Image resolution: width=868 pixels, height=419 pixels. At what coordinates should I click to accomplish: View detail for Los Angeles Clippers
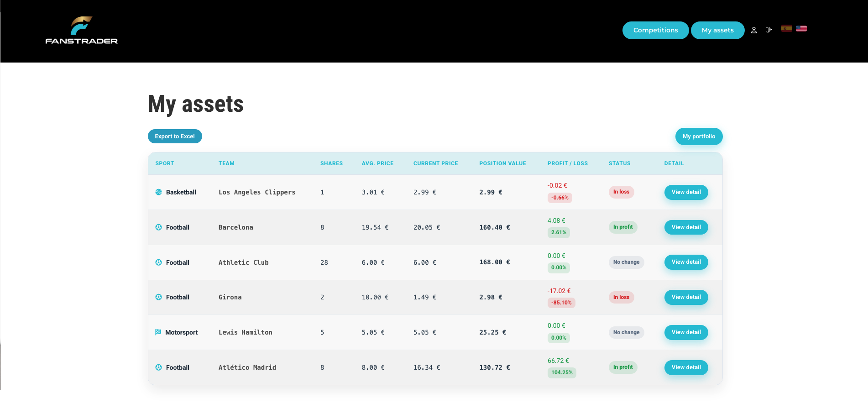686,192
